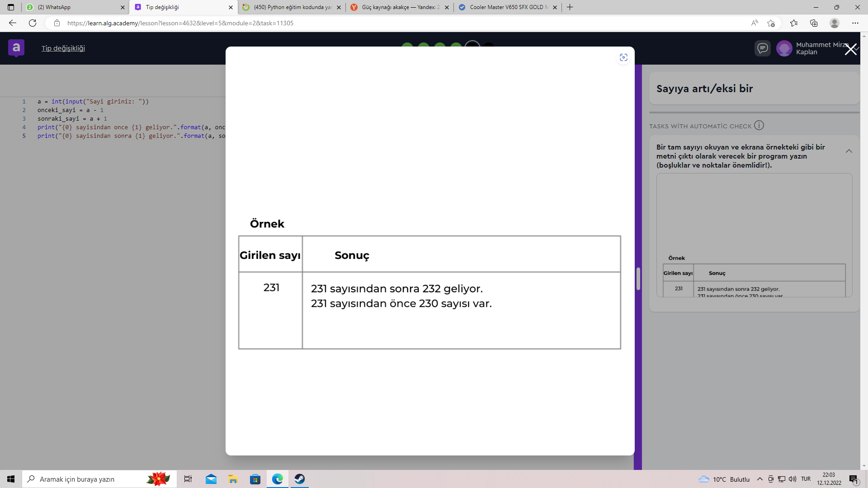Image resolution: width=868 pixels, height=488 pixels.
Task: Open Steam from the taskbar
Action: (x=299, y=479)
